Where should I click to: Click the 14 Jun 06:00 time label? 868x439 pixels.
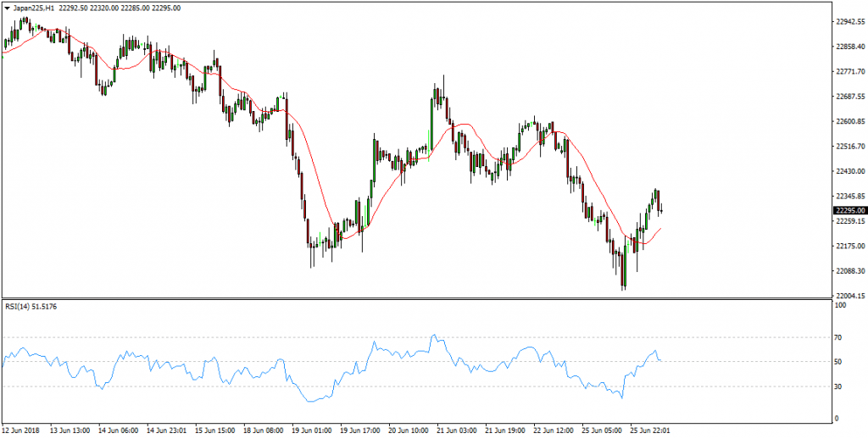(118, 430)
